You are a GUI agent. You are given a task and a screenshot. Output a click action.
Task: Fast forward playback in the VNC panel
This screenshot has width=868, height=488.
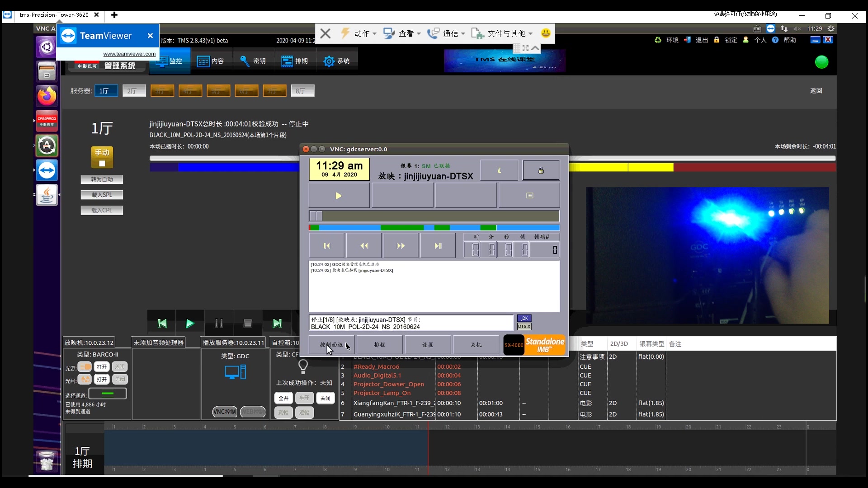[401, 246]
